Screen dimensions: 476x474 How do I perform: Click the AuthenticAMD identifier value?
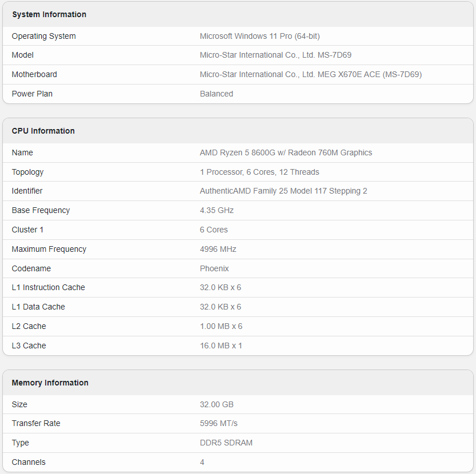283,191
